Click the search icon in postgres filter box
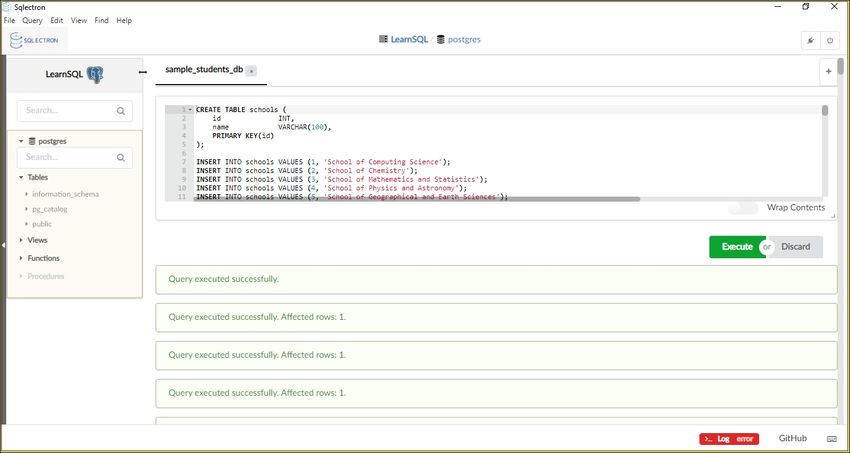This screenshot has width=850, height=453. (x=120, y=158)
